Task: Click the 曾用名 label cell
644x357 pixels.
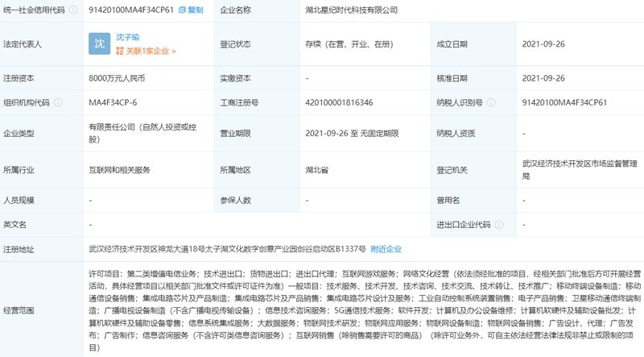Action: (473, 201)
